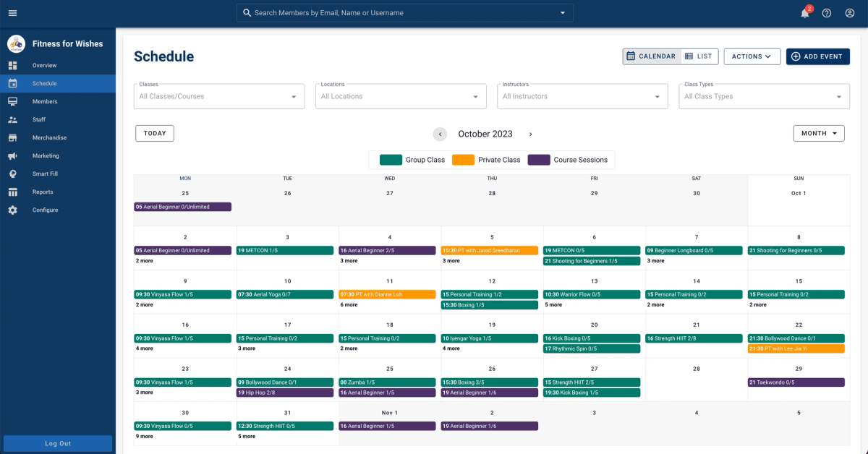
Task: Open the Month view selector
Action: click(x=818, y=133)
